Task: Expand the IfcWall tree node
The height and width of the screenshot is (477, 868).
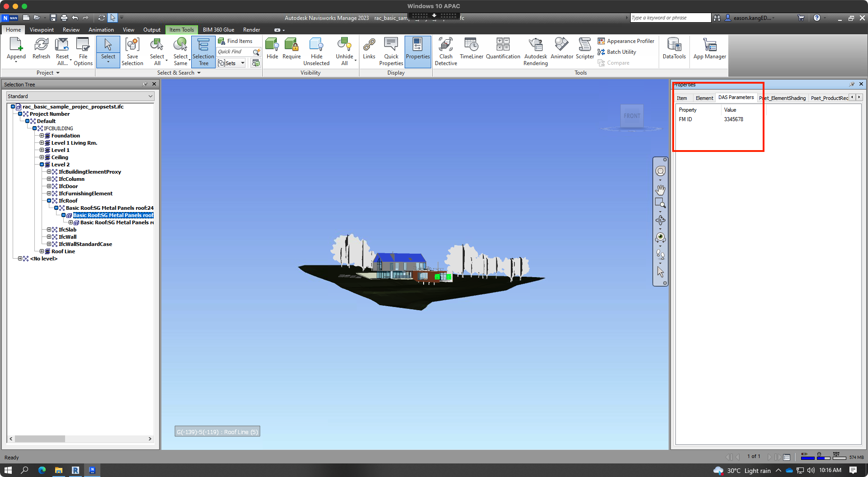Action: [49, 236]
